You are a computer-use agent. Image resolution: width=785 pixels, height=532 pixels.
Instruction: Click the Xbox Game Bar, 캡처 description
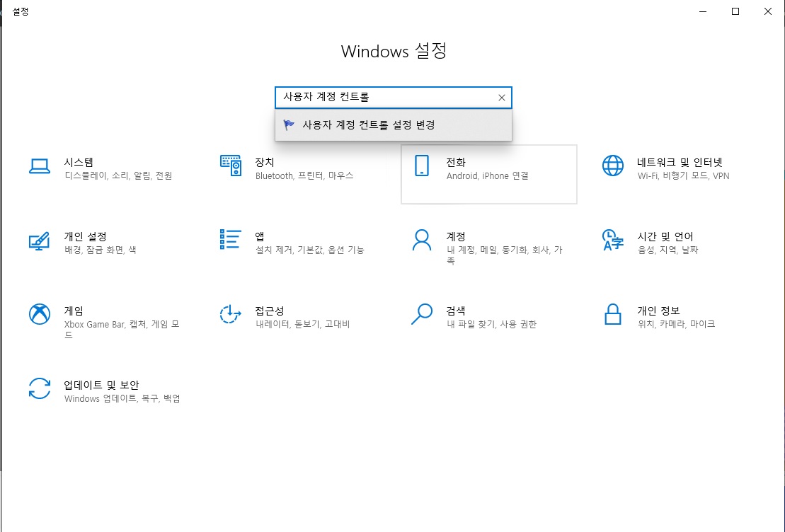pyautogui.click(x=122, y=329)
